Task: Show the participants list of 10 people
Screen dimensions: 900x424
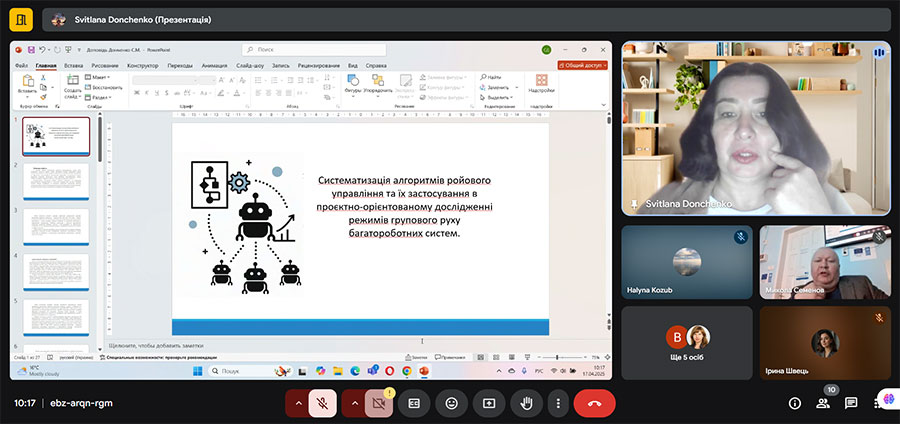Action: point(823,403)
